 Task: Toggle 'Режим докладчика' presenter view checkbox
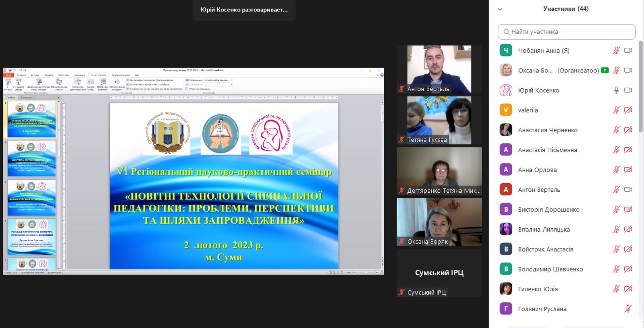[x=187, y=89]
